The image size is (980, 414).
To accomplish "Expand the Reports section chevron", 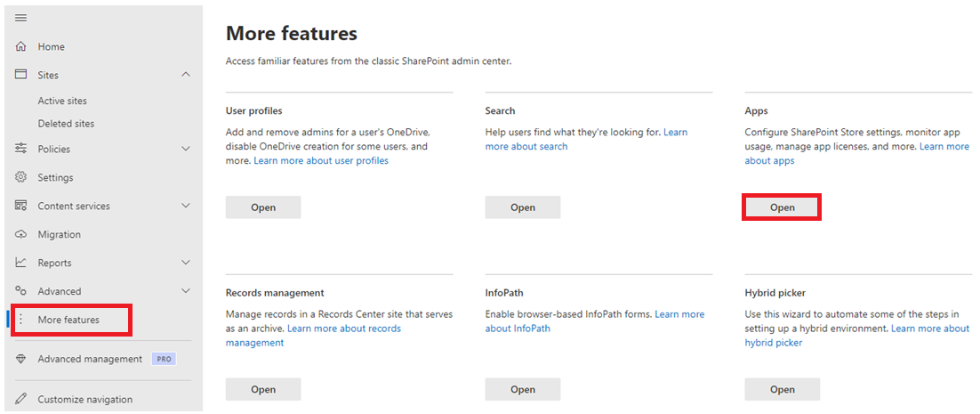I will click(x=186, y=263).
